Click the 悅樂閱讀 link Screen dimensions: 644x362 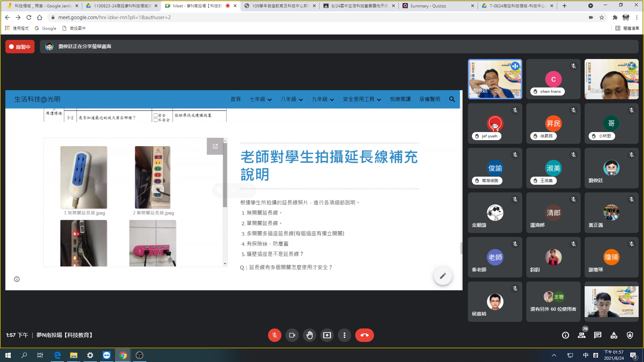pos(400,99)
